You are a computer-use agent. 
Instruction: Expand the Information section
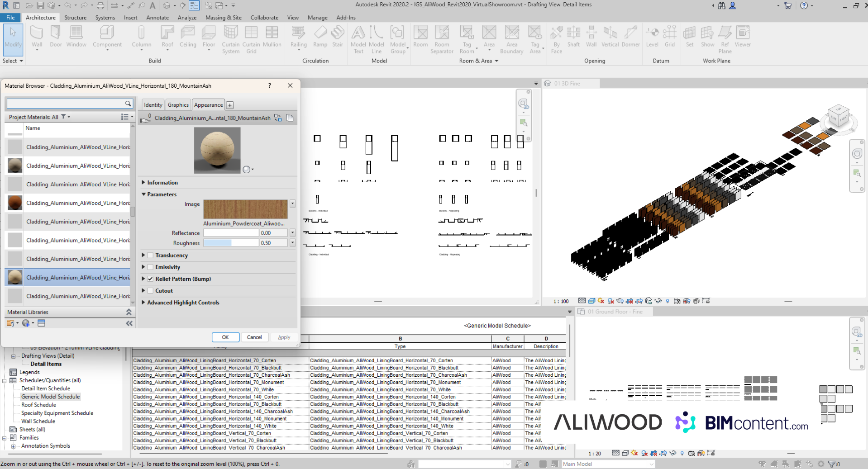(x=143, y=183)
